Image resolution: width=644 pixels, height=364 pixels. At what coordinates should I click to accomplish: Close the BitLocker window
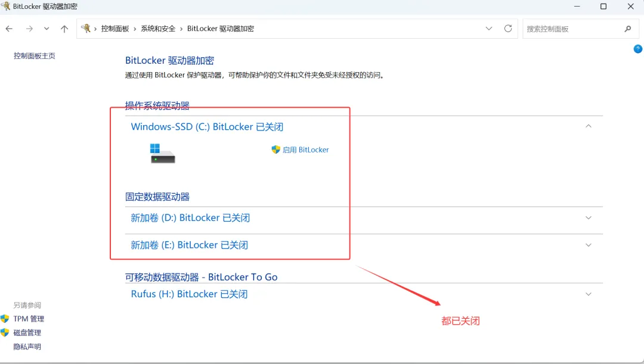(630, 6)
